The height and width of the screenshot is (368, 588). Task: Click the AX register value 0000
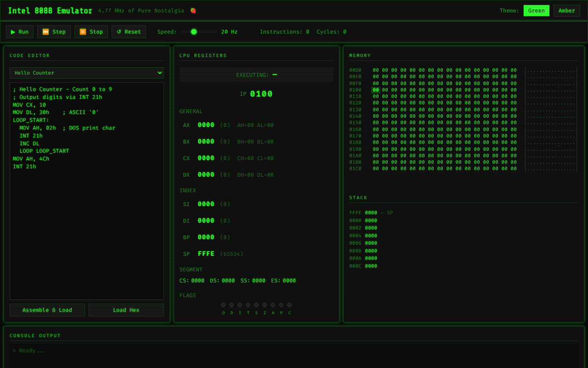pos(206,125)
